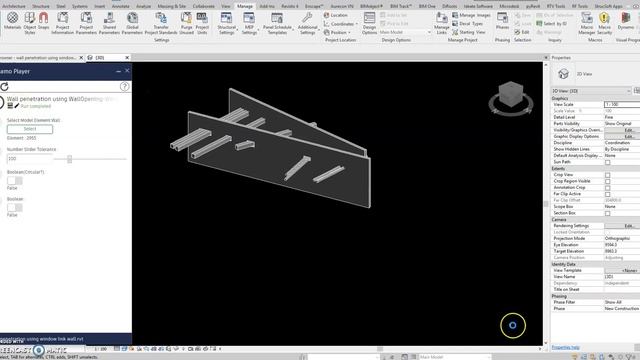Switch to the Collaborate ribbon tab

click(203, 6)
